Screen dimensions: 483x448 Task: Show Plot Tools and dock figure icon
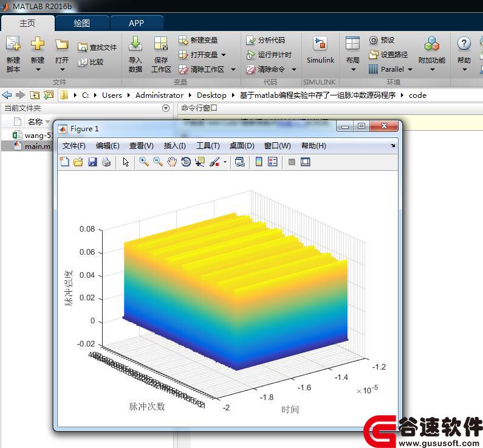click(x=305, y=162)
